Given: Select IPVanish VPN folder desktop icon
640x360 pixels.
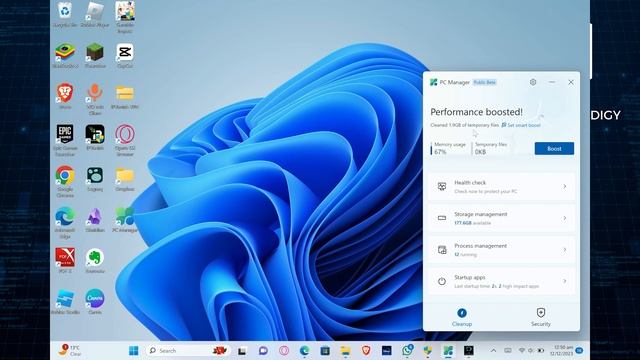Looking at the screenshot, I should coord(124,97).
